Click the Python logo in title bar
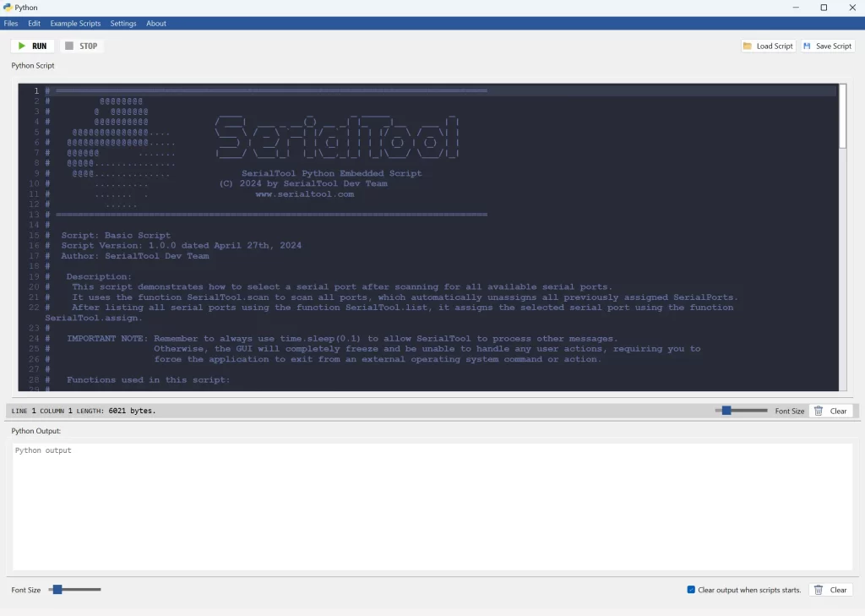This screenshot has height=616, width=865. pos(7,7)
